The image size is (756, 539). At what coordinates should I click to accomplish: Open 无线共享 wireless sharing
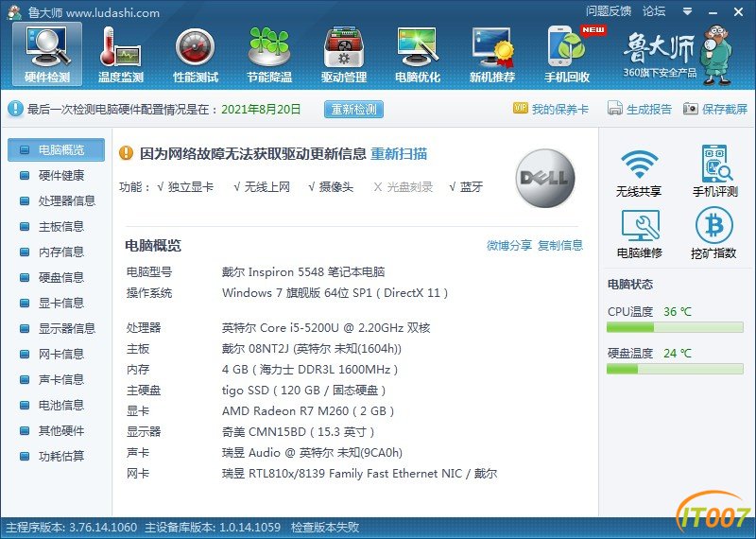click(x=639, y=173)
